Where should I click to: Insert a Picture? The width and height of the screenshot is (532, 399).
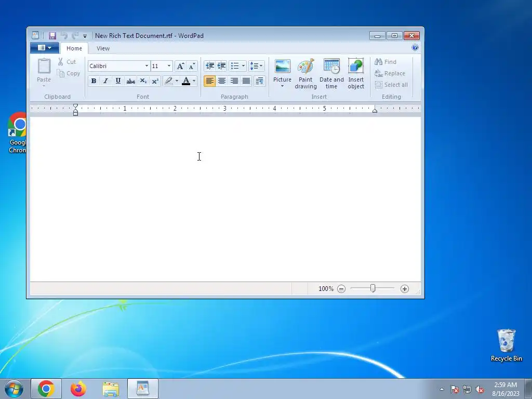click(282, 70)
